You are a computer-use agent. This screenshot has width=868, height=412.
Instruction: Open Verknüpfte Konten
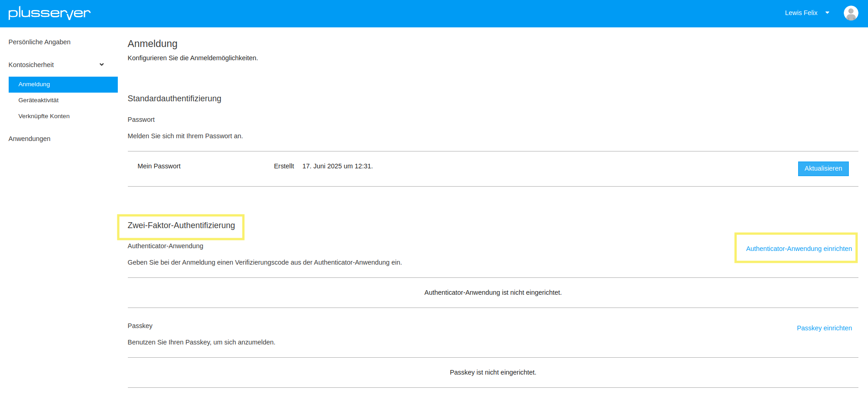(44, 116)
